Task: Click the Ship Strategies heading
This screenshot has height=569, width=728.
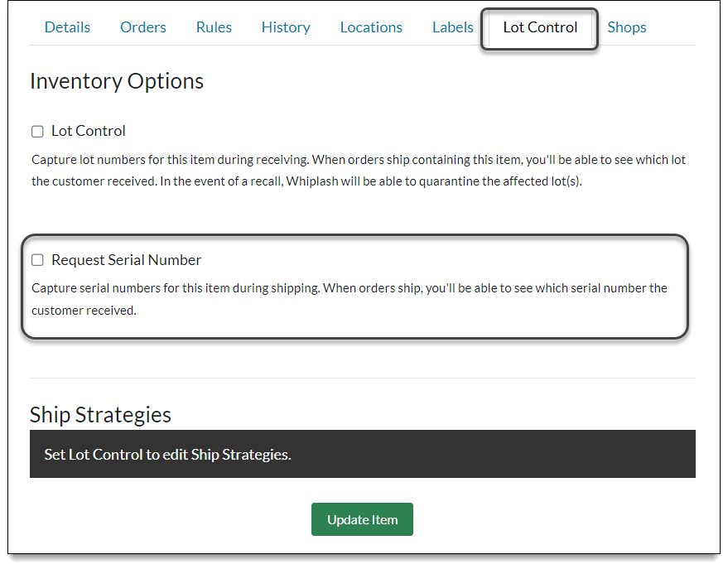Action: pos(100,414)
